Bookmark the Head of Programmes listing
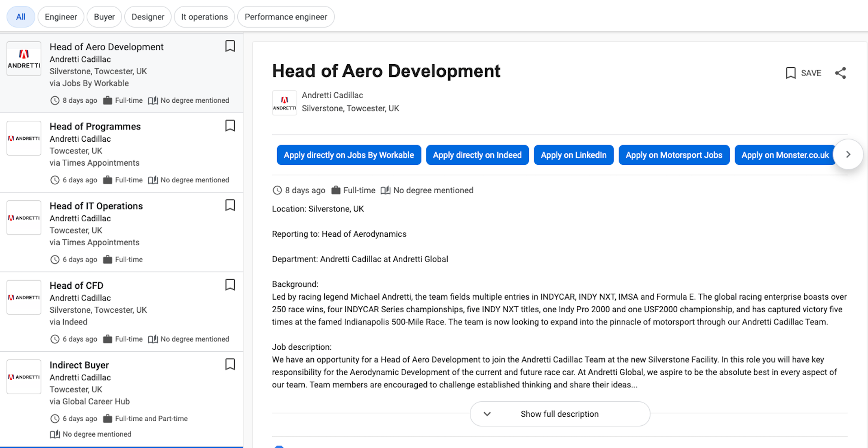Viewport: 868px width, 448px height. (230, 126)
